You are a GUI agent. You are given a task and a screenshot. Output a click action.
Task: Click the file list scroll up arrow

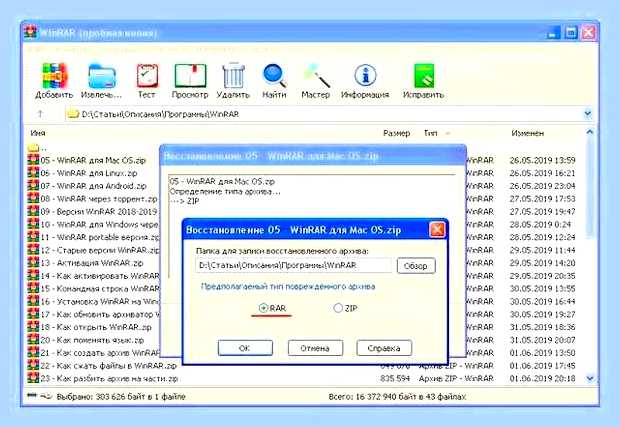click(x=590, y=132)
